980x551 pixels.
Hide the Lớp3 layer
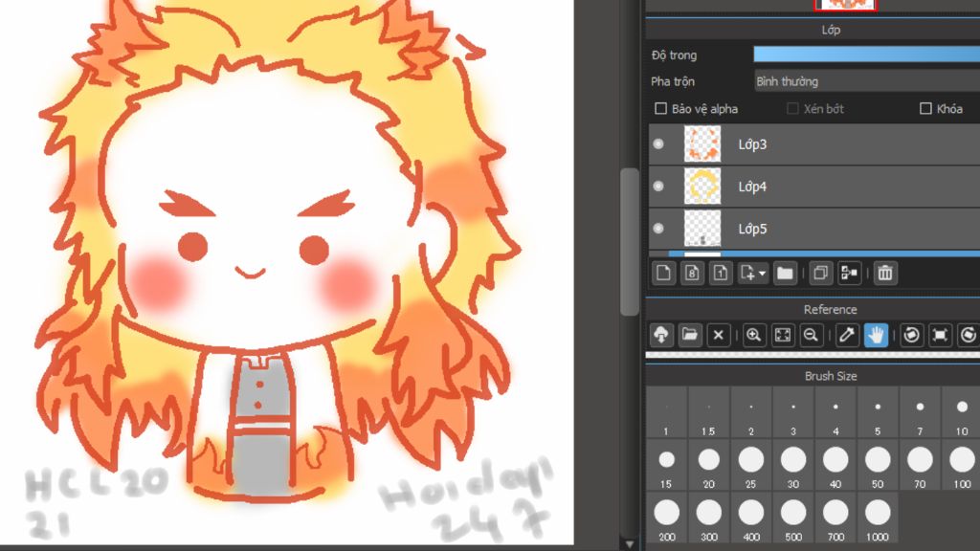(658, 143)
